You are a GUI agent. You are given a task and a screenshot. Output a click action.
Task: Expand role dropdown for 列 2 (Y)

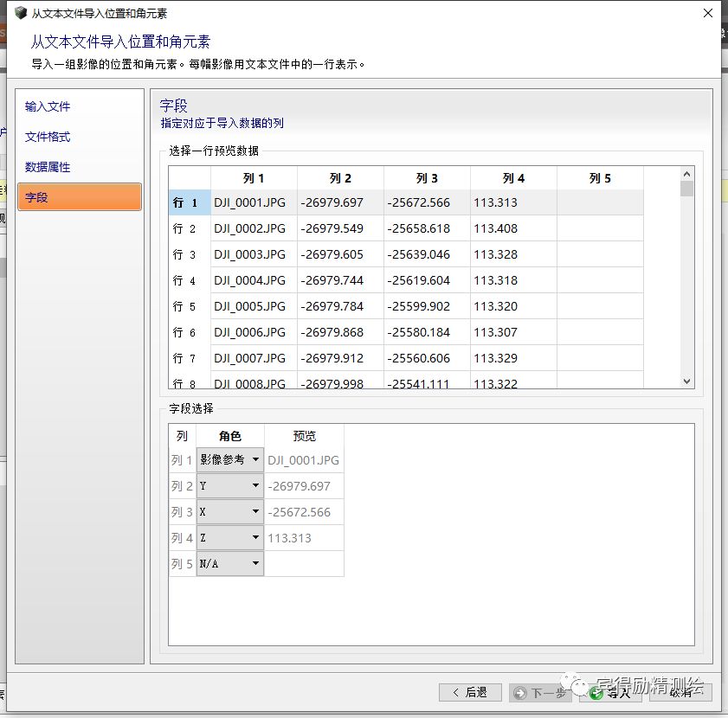click(x=229, y=485)
